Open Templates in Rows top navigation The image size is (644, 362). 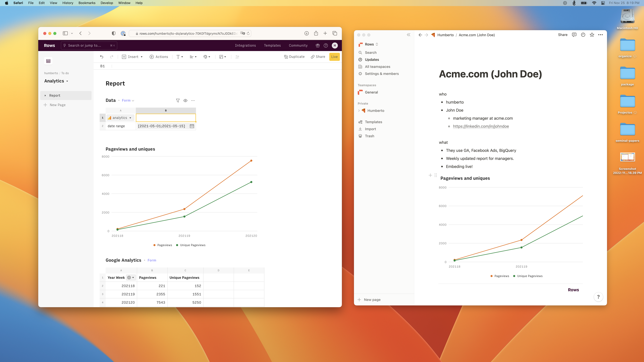pos(272,46)
